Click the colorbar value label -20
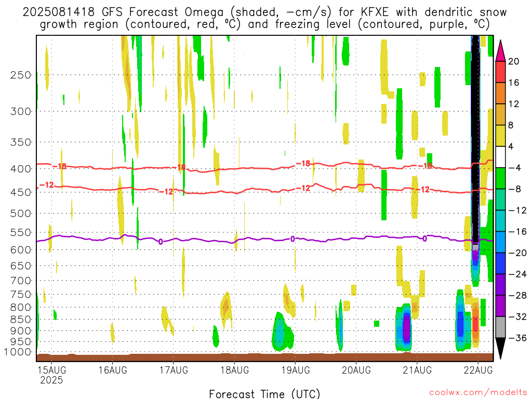Viewport: 532px width, 399px height. [x=517, y=253]
